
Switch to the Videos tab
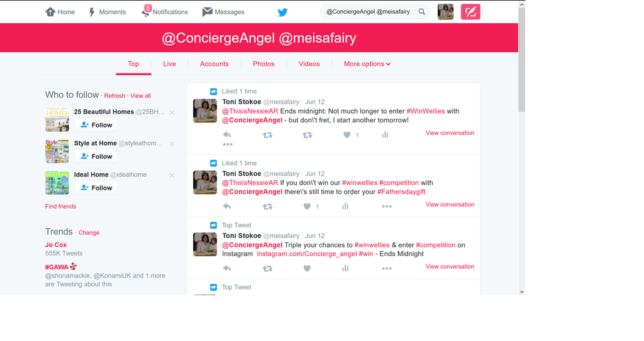(x=309, y=64)
